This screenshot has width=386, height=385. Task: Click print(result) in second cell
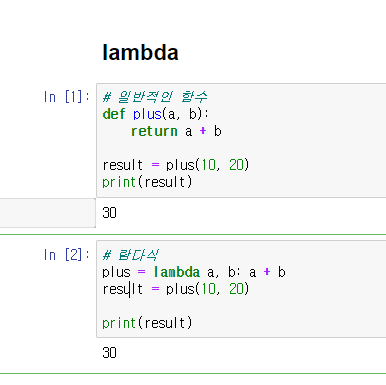(147, 323)
